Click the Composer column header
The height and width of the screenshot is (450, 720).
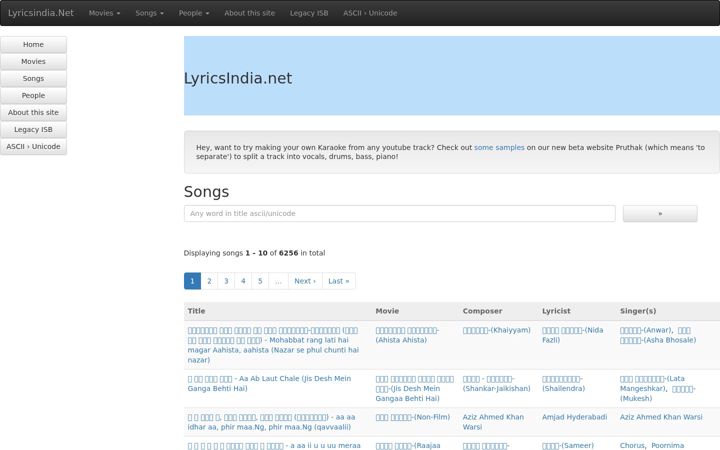[x=482, y=311]
